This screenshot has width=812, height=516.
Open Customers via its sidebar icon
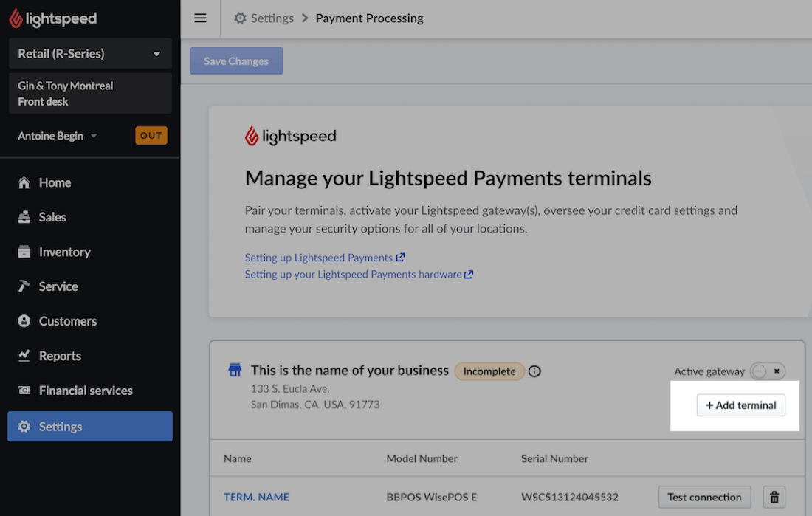tap(25, 321)
